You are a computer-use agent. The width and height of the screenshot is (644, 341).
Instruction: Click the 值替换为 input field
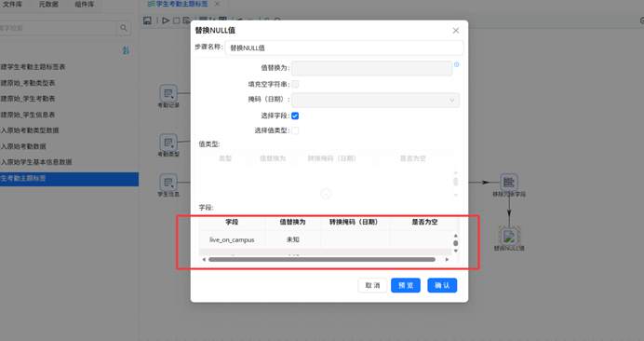coord(372,68)
